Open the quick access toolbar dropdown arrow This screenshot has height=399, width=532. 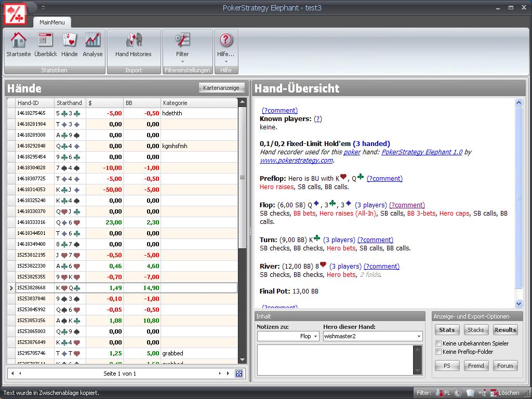[x=43, y=8]
